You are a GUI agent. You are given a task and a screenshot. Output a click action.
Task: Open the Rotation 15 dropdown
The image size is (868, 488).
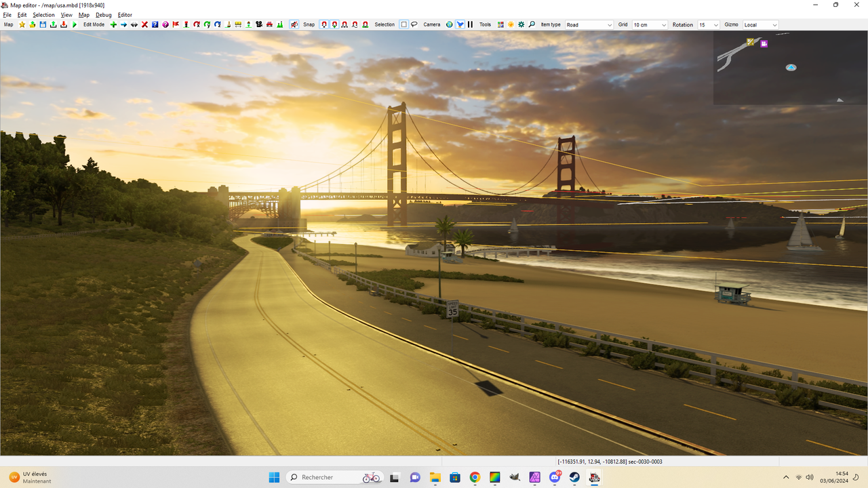[709, 25]
